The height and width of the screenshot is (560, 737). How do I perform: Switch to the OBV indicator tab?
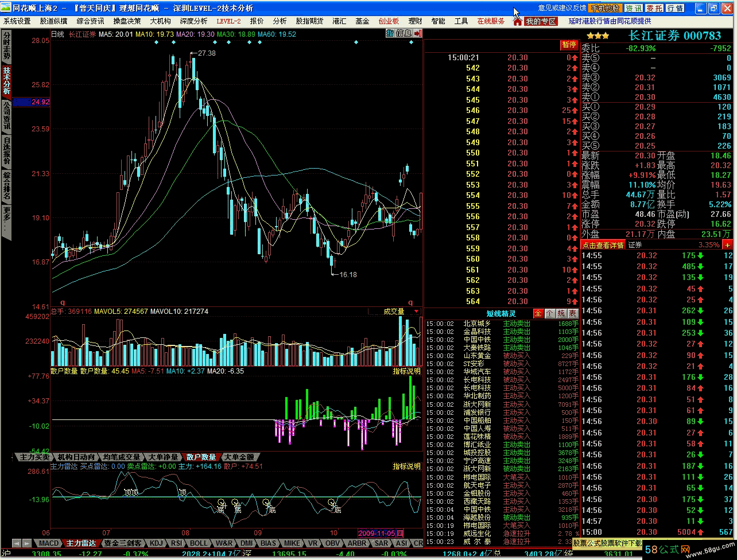[x=332, y=543]
